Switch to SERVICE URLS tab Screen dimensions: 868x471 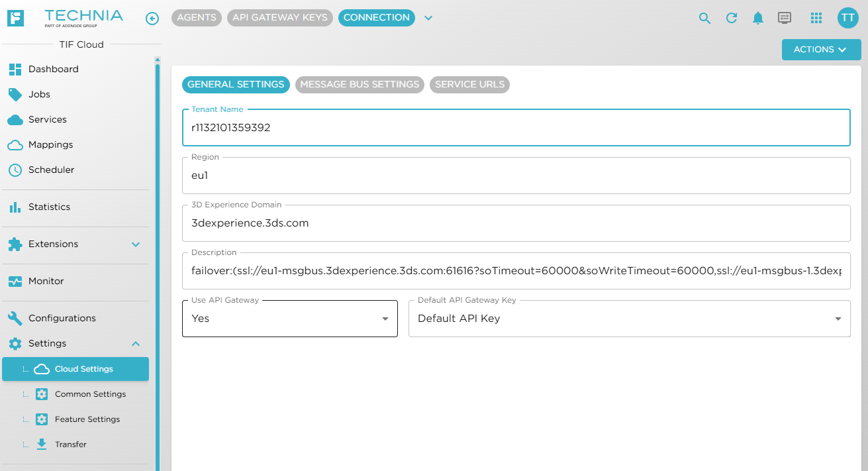pos(470,85)
